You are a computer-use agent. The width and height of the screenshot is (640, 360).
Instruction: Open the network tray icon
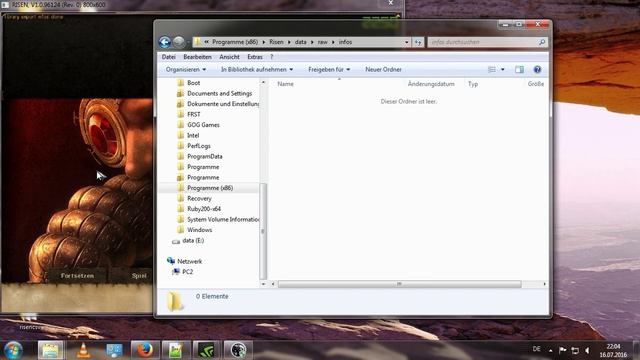tap(575, 350)
